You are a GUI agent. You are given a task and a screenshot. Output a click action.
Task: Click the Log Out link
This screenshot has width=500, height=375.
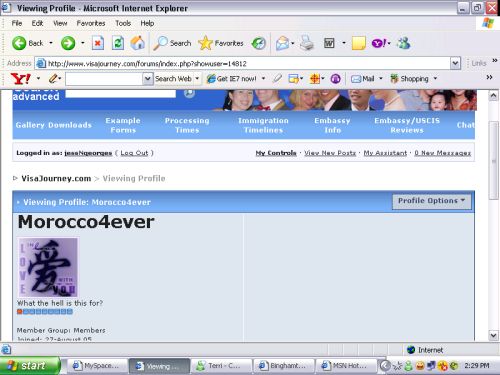(134, 153)
